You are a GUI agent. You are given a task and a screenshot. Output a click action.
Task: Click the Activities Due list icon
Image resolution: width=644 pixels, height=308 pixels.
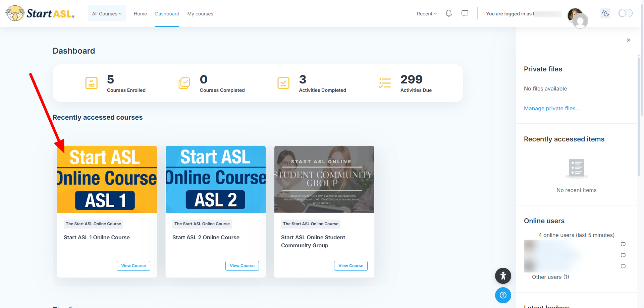pyautogui.click(x=385, y=83)
